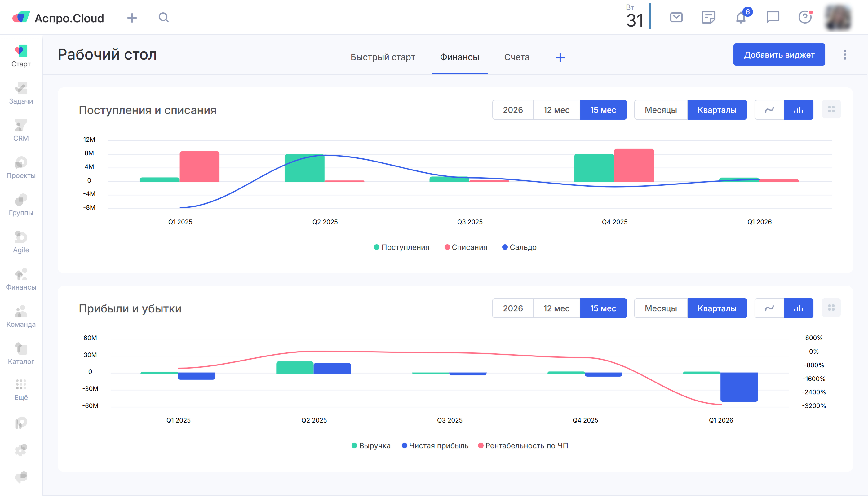Open the mail inbox icon
Screen dimensions: 868x496
point(676,17)
